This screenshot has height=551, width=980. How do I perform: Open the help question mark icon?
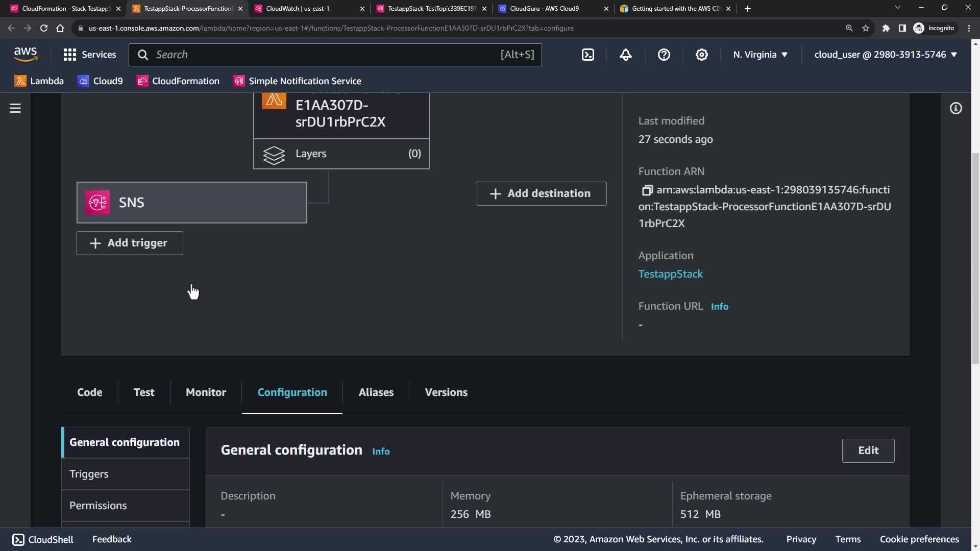point(664,55)
